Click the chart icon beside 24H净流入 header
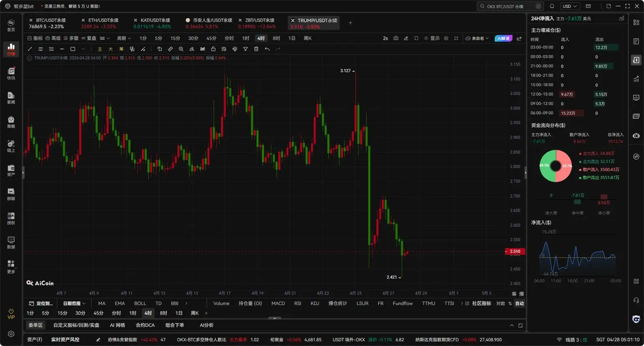Screen dimensions: 644x346 [x=622, y=18]
